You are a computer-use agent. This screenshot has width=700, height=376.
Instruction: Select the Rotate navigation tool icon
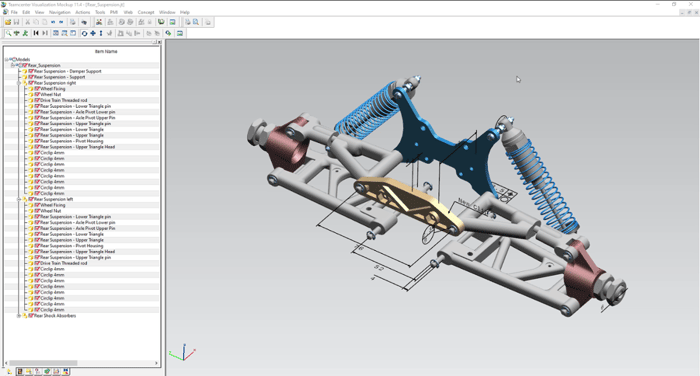84,33
